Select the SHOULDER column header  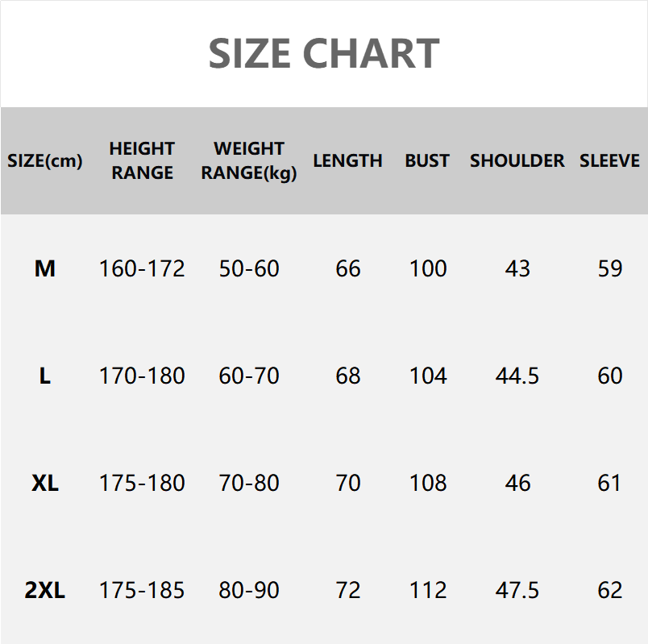pyautogui.click(x=517, y=161)
